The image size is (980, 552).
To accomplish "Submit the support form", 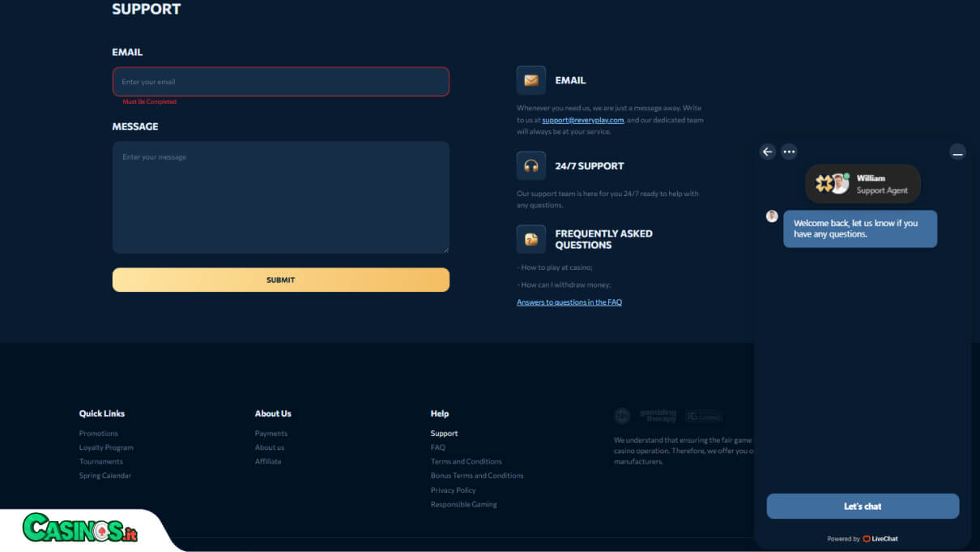I will coord(281,280).
